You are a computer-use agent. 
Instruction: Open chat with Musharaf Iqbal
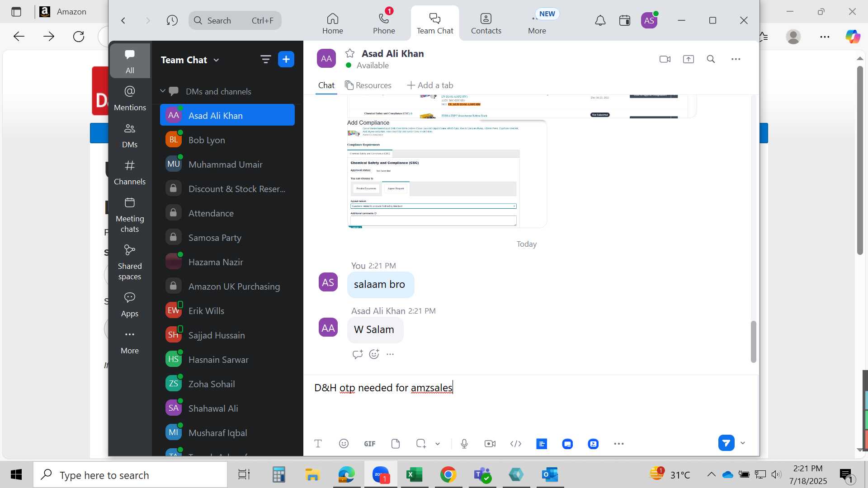pos(227,433)
